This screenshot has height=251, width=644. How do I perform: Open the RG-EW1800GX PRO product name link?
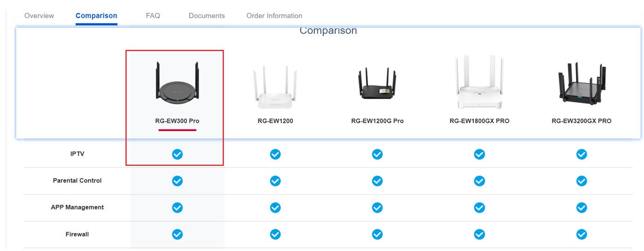[479, 121]
